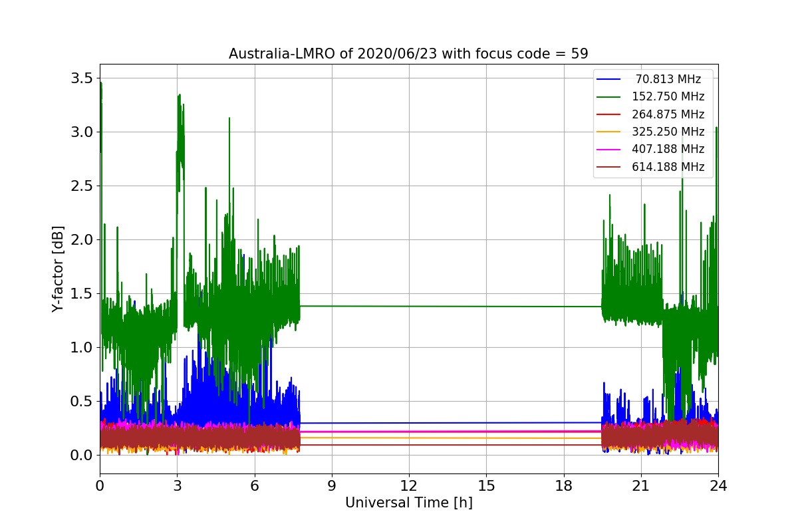Click the y-axis tick label 1.5
This screenshot has width=798, height=532.
[x=82, y=294]
